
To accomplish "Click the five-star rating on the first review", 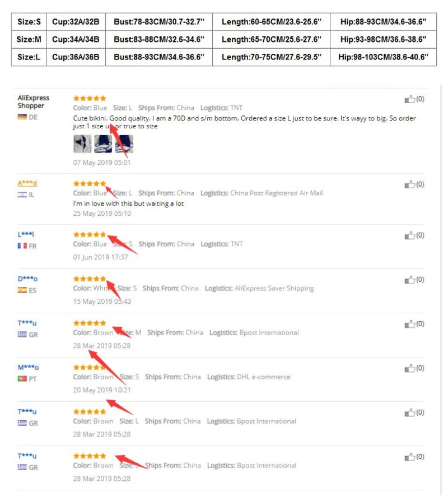I will [x=90, y=98].
